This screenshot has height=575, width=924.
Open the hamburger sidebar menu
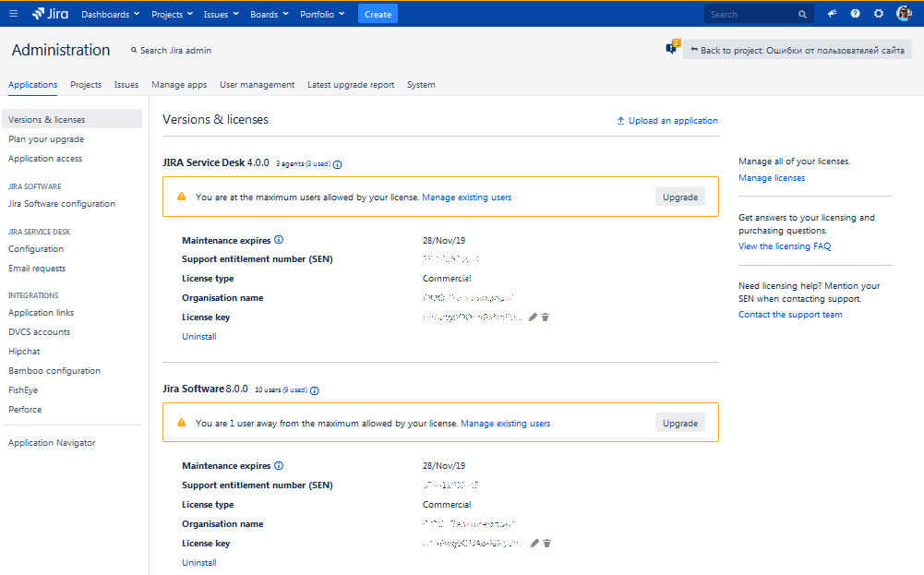(14, 14)
